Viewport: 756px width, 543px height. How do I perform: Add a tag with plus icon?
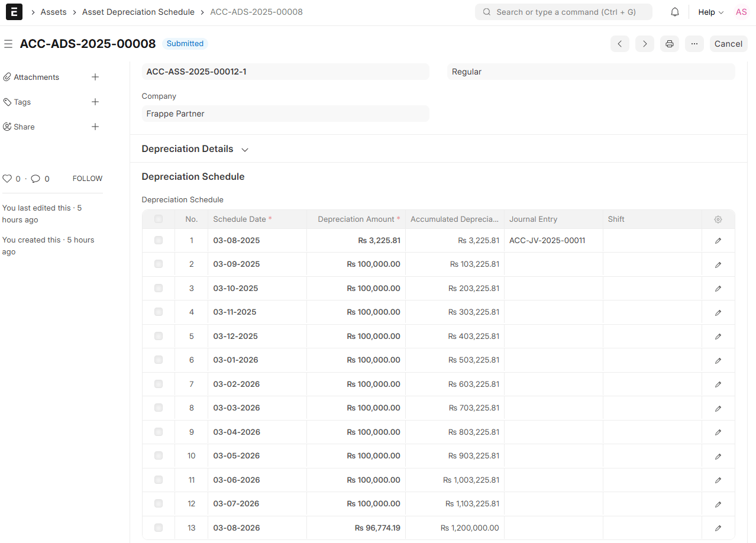(95, 102)
